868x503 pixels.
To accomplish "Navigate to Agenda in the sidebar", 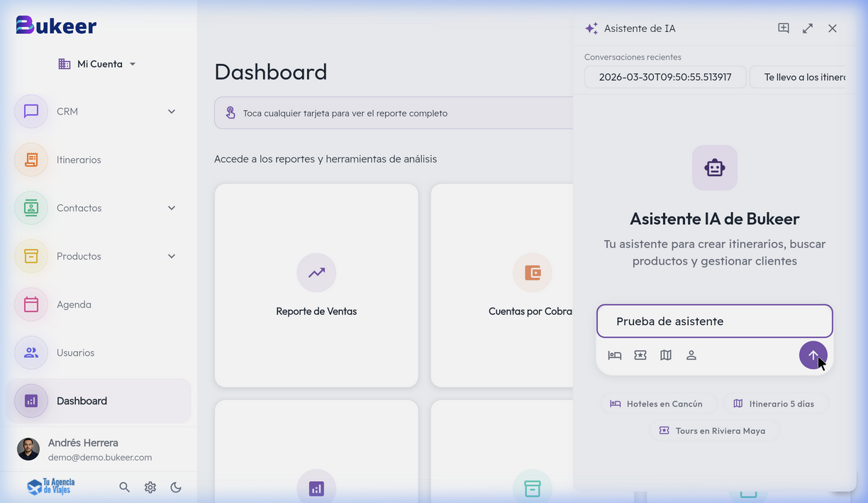I will (74, 304).
